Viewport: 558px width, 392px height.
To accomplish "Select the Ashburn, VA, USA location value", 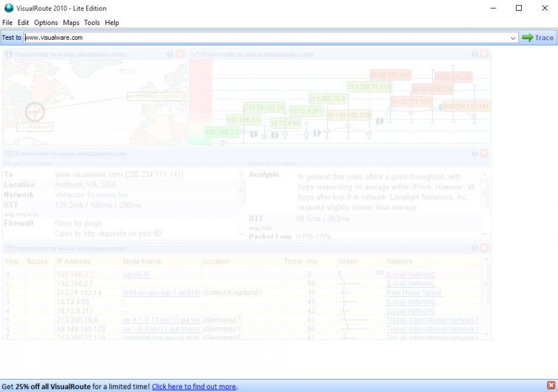I will tap(85, 185).
